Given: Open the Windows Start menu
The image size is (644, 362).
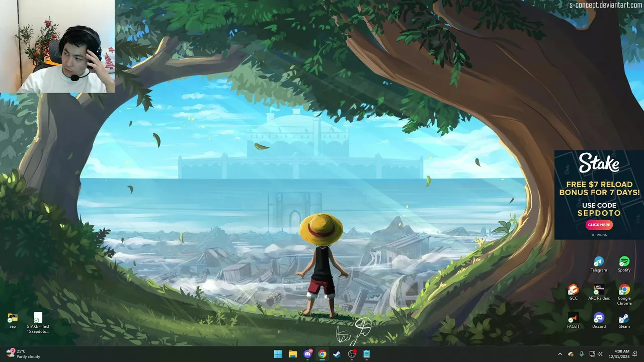Looking at the screenshot, I should (x=278, y=354).
